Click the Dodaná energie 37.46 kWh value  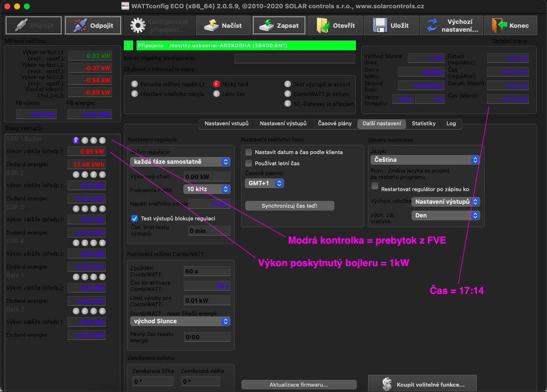point(86,164)
